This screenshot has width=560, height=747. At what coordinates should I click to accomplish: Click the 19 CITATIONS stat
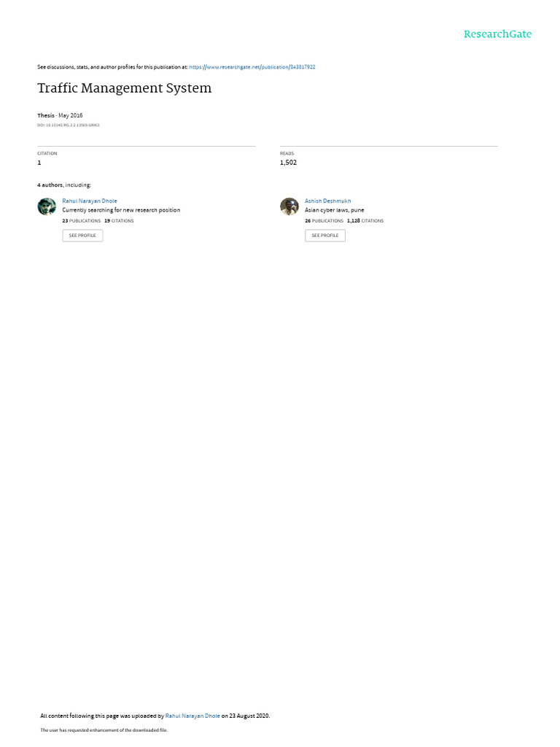tap(119, 221)
